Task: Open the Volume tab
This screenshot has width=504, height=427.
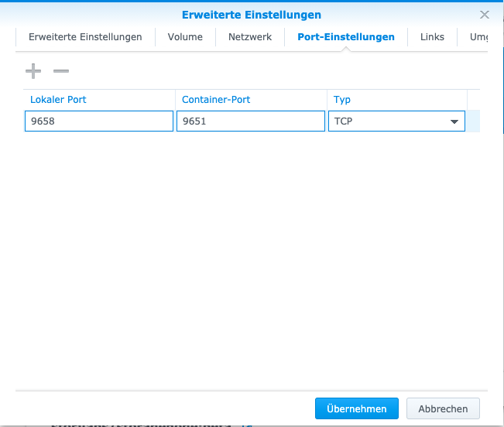Action: click(185, 37)
